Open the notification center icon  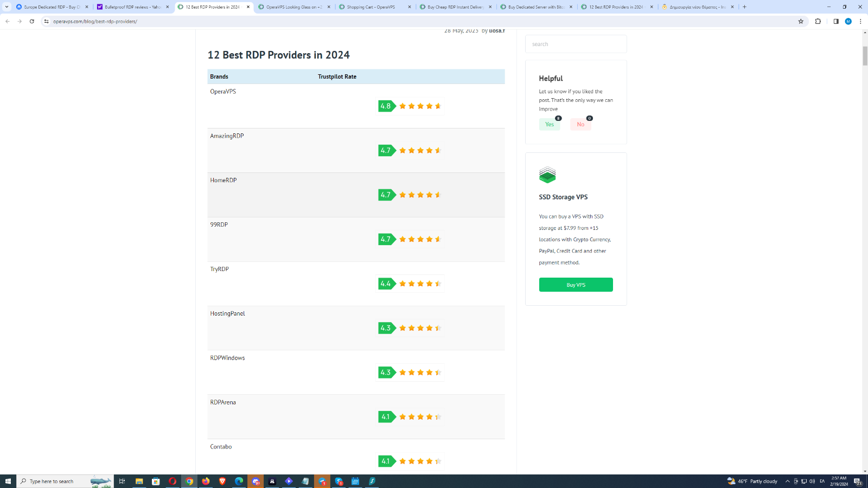point(858,481)
